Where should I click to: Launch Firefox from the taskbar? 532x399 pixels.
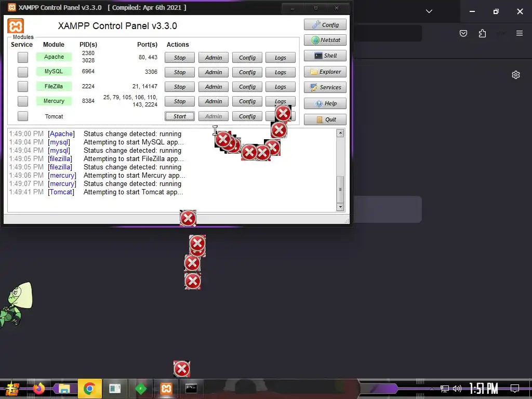(x=38, y=389)
